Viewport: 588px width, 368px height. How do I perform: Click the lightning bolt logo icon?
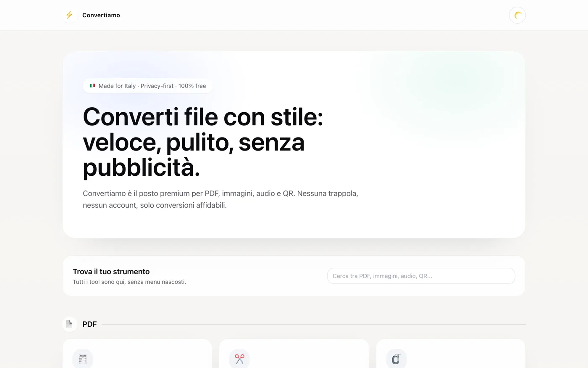click(x=69, y=15)
